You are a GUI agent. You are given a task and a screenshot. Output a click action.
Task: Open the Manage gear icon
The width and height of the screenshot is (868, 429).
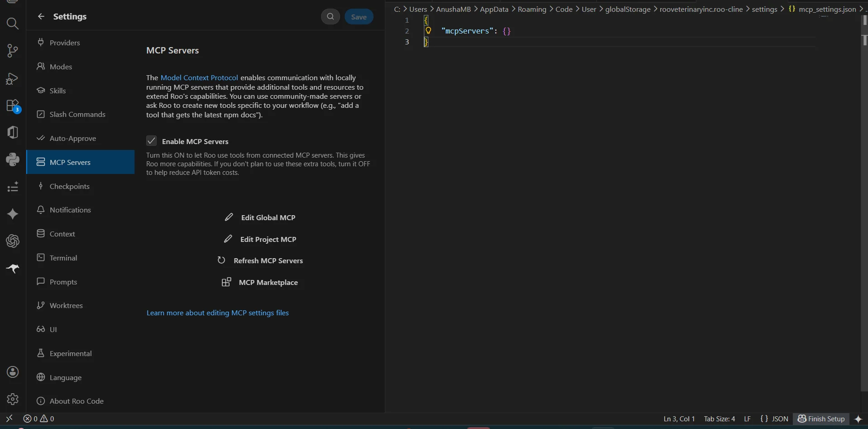click(13, 399)
